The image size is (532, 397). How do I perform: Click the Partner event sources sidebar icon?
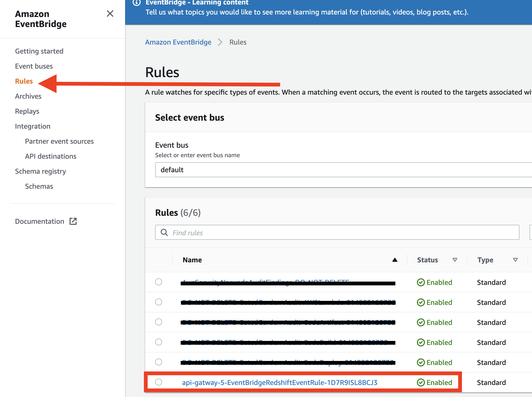coord(59,141)
